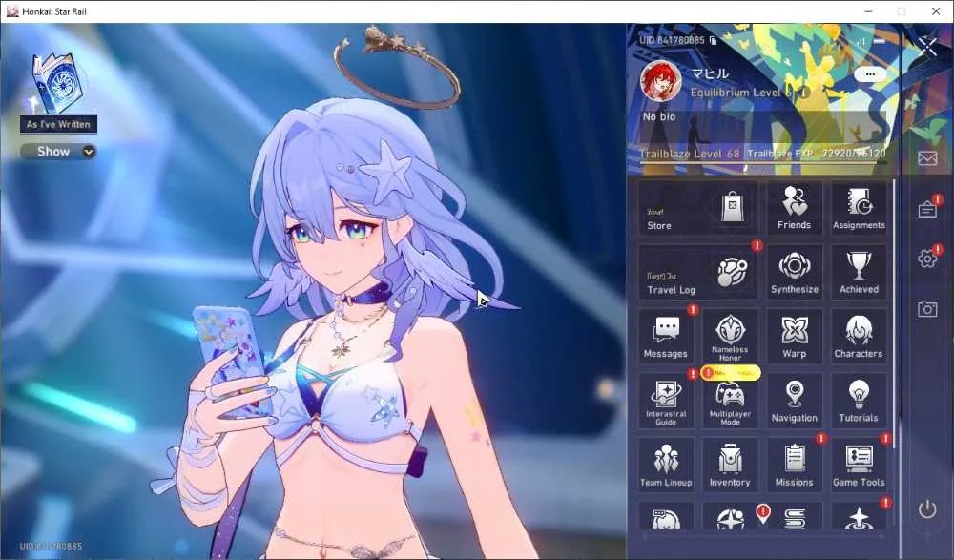Click the power logout icon
954x560 pixels.
(927, 508)
